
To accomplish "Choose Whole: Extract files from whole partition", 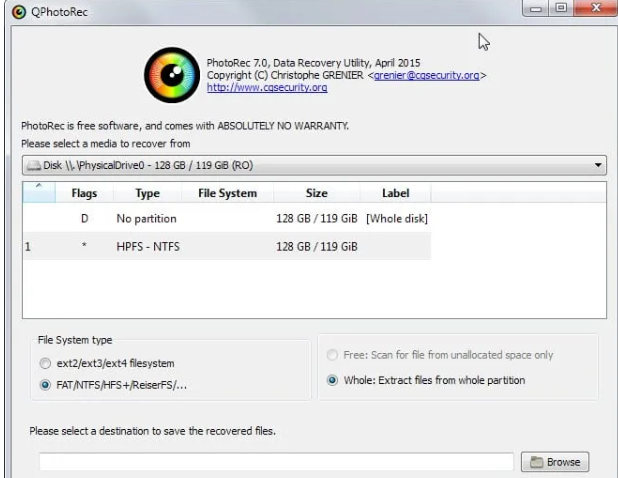I will point(332,380).
